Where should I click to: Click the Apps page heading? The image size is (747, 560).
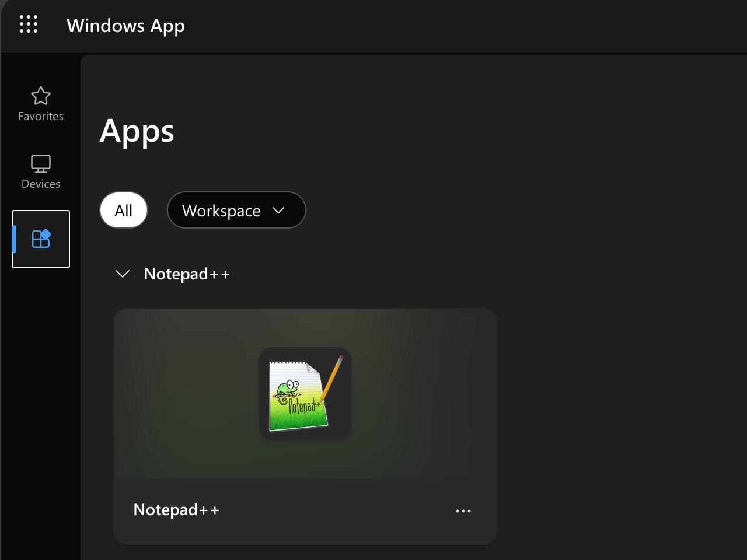tap(137, 131)
